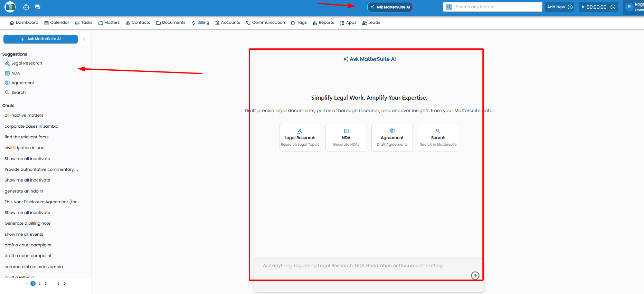Viewport: 644px width, 294px height.
Task: Open the Agreement drafting card
Action: (392, 138)
